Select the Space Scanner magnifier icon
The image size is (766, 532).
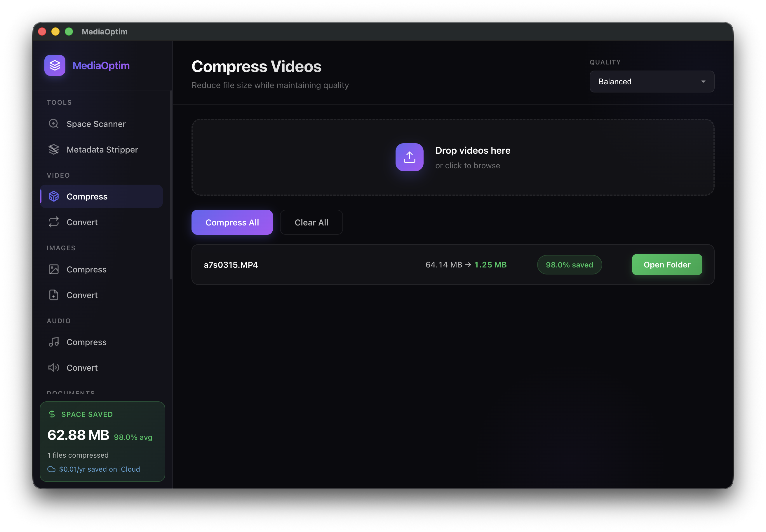click(x=54, y=124)
